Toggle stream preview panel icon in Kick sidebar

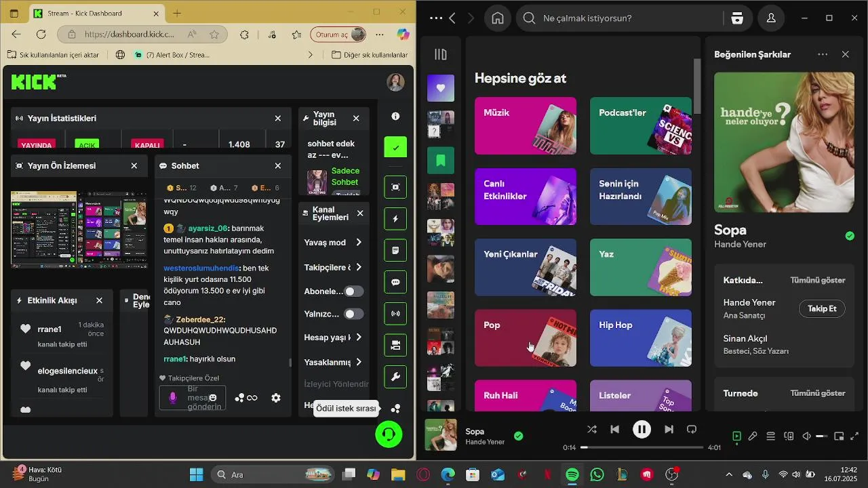coord(395,187)
